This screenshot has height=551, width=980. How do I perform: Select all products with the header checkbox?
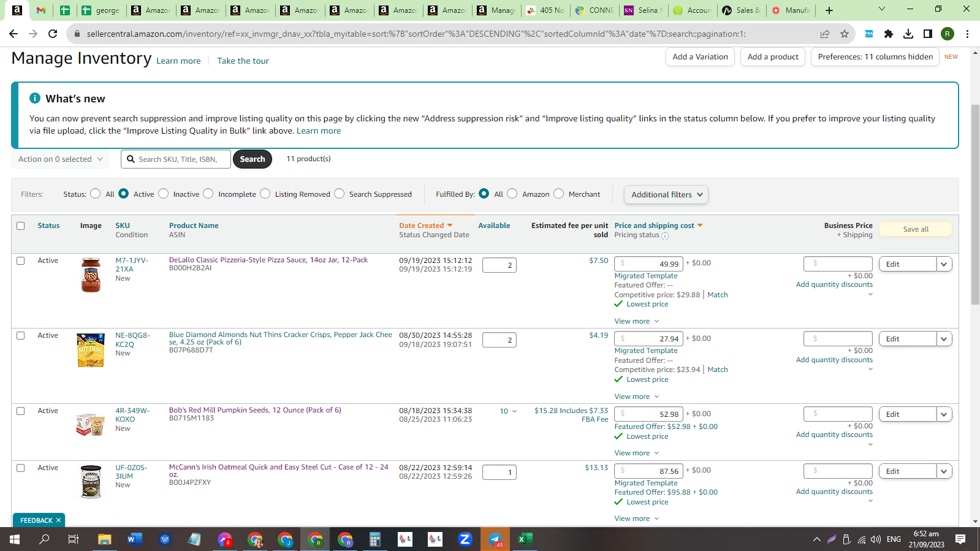point(21,226)
